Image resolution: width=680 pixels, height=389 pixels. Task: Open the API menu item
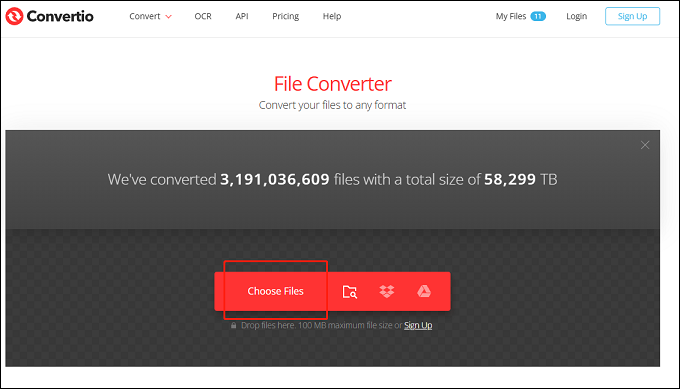pyautogui.click(x=242, y=16)
